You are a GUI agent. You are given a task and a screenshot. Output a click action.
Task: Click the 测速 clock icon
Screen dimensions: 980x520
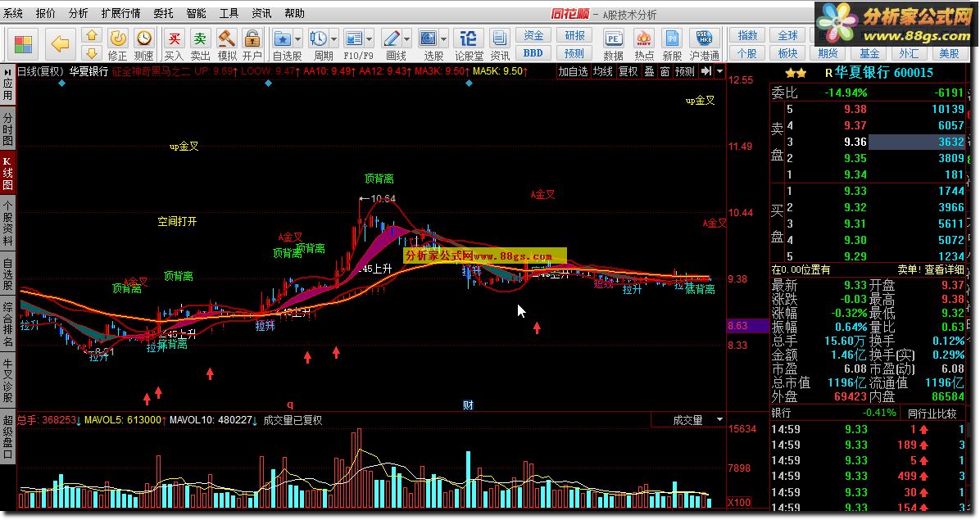pyautogui.click(x=143, y=38)
